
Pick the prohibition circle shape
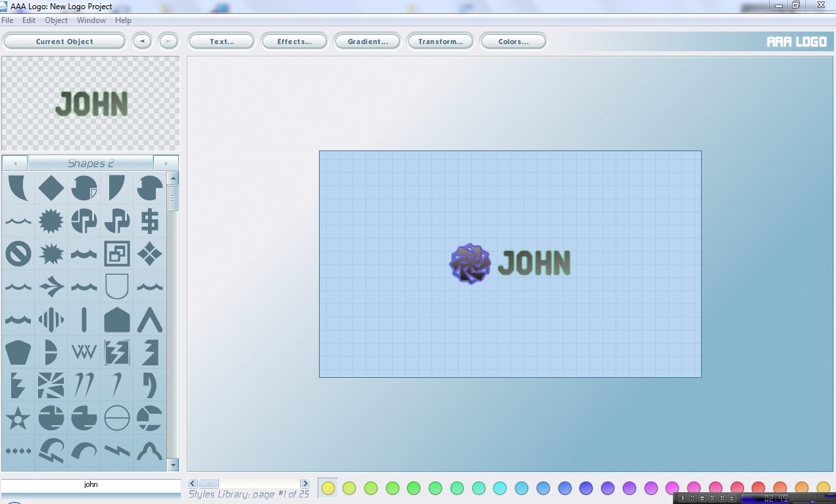(18, 254)
